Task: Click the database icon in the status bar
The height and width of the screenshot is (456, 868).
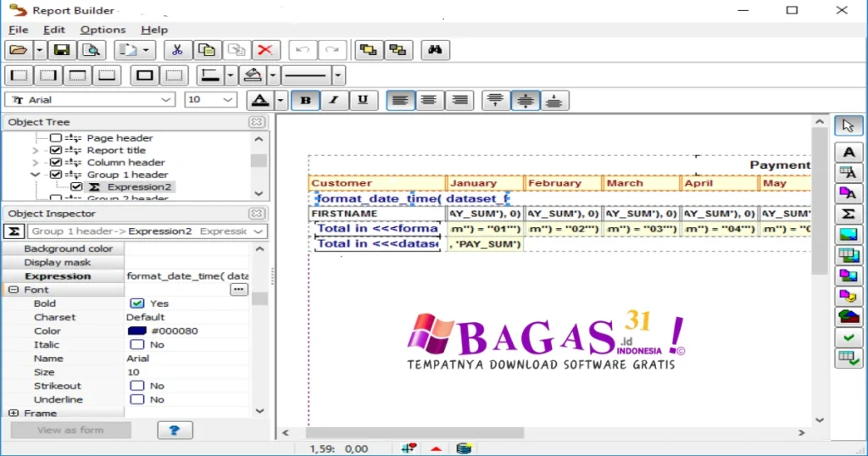Action: 464,448
